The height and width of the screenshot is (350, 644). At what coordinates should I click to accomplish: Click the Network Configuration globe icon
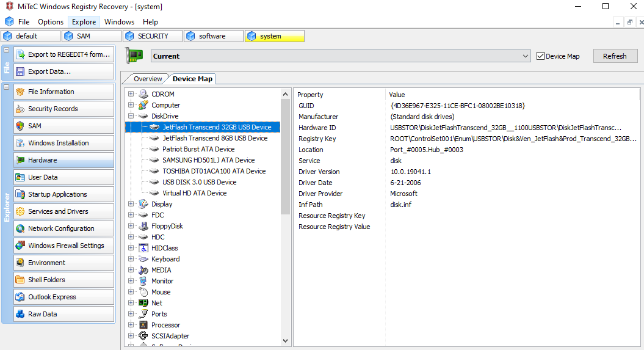[20, 228]
